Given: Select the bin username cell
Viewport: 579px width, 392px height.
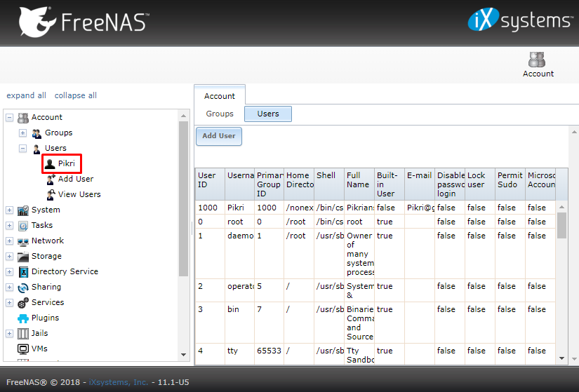Looking at the screenshot, I should click(x=239, y=323).
